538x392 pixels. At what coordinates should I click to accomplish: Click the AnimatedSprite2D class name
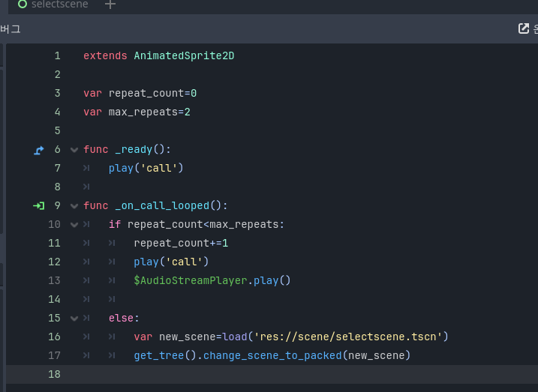pos(184,56)
